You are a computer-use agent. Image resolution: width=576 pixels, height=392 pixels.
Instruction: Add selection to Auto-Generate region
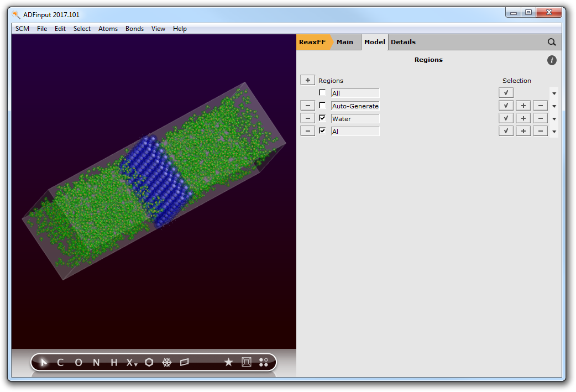point(523,106)
